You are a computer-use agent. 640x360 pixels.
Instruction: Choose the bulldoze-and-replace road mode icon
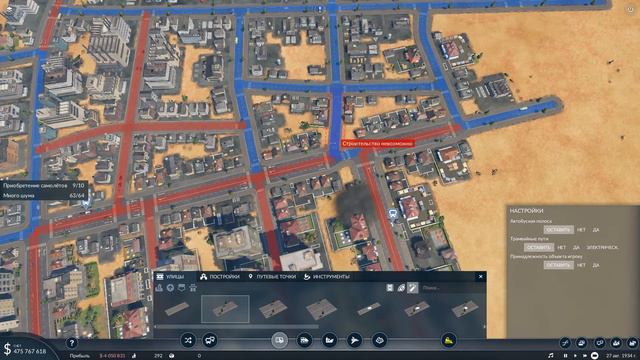coord(402,288)
